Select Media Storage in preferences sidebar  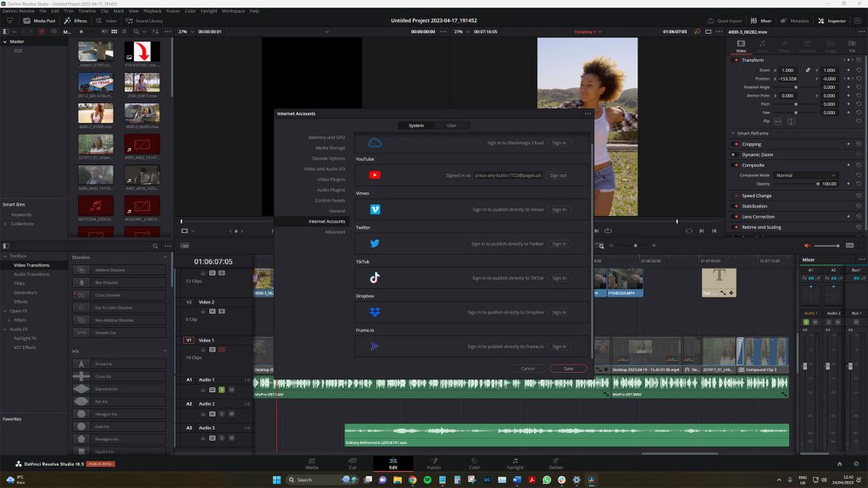[330, 147]
